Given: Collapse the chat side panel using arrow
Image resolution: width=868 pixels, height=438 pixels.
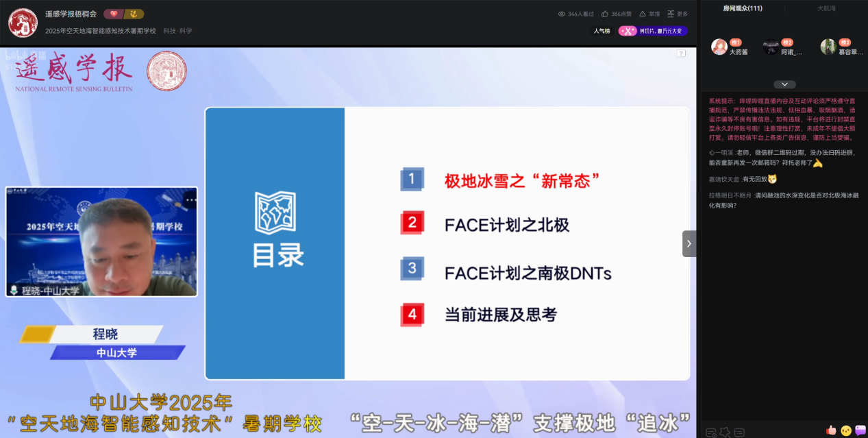Looking at the screenshot, I should pos(689,243).
